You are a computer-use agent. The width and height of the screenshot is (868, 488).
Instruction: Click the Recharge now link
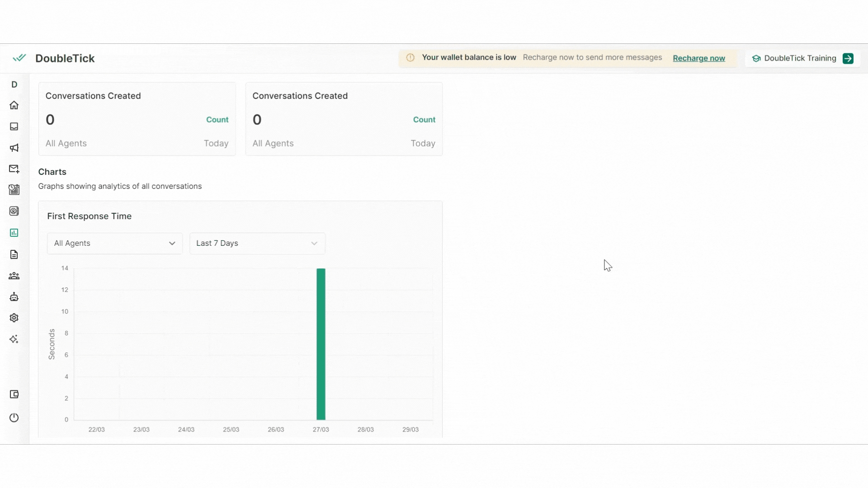pos(698,58)
